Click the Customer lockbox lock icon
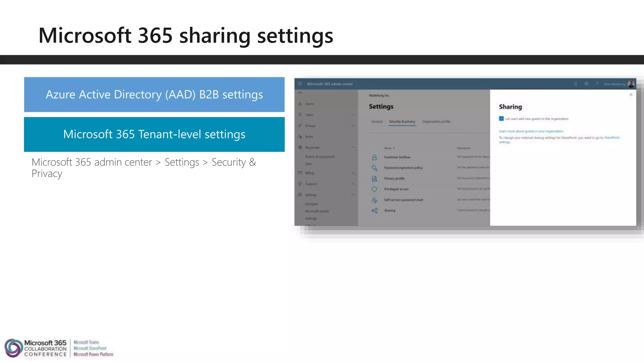The height and width of the screenshot is (362, 644). 374,157
